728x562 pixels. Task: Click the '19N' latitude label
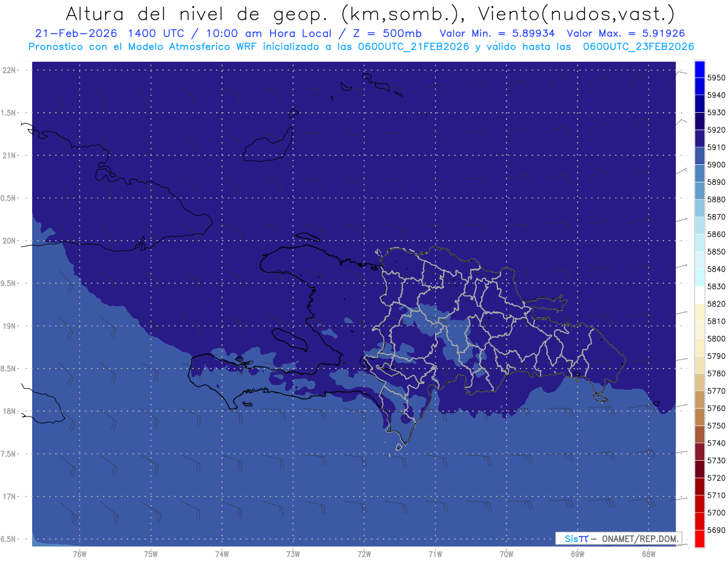click(9, 326)
